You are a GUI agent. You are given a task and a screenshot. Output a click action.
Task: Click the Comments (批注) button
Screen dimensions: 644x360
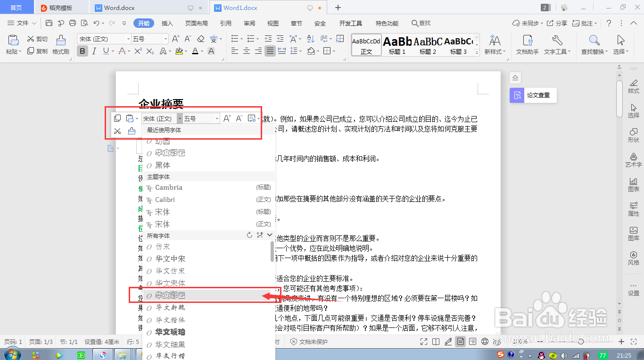tap(585, 23)
